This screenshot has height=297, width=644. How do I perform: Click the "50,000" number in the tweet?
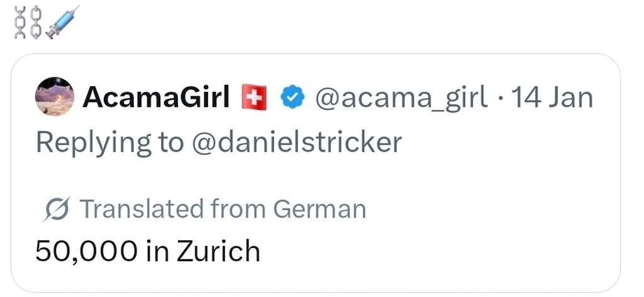pos(86,251)
